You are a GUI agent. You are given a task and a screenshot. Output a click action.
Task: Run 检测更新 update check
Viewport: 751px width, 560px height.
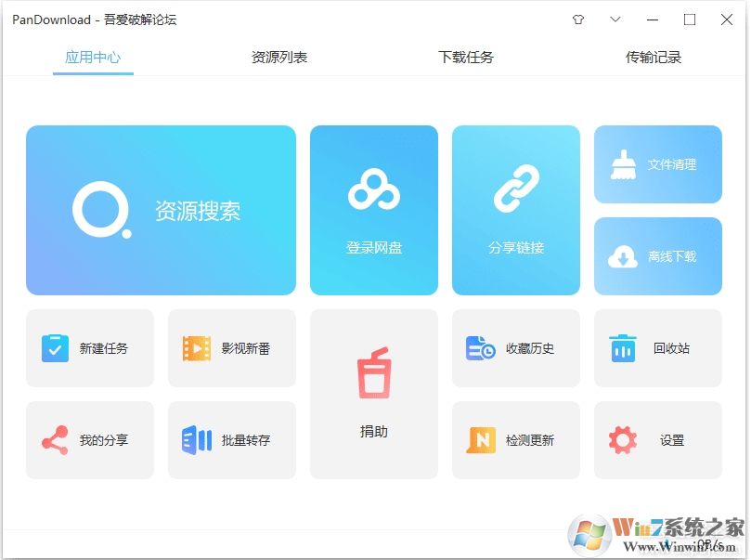click(516, 439)
